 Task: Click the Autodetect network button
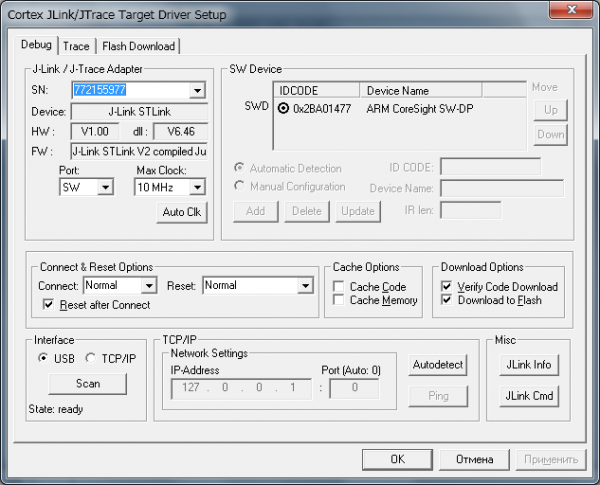click(439, 365)
